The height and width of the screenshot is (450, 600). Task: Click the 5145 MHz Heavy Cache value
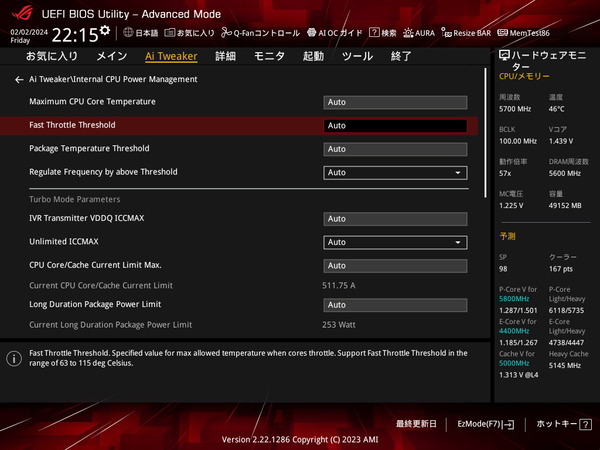pyautogui.click(x=565, y=365)
